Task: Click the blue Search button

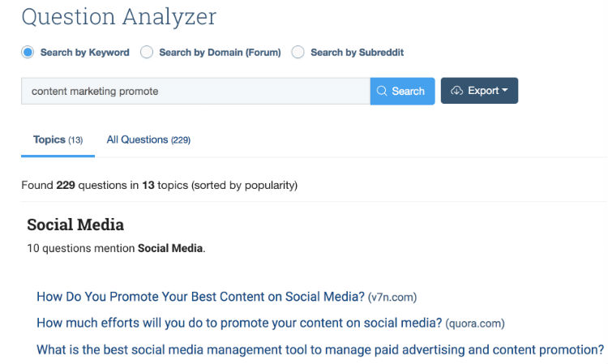Action: 402,91
